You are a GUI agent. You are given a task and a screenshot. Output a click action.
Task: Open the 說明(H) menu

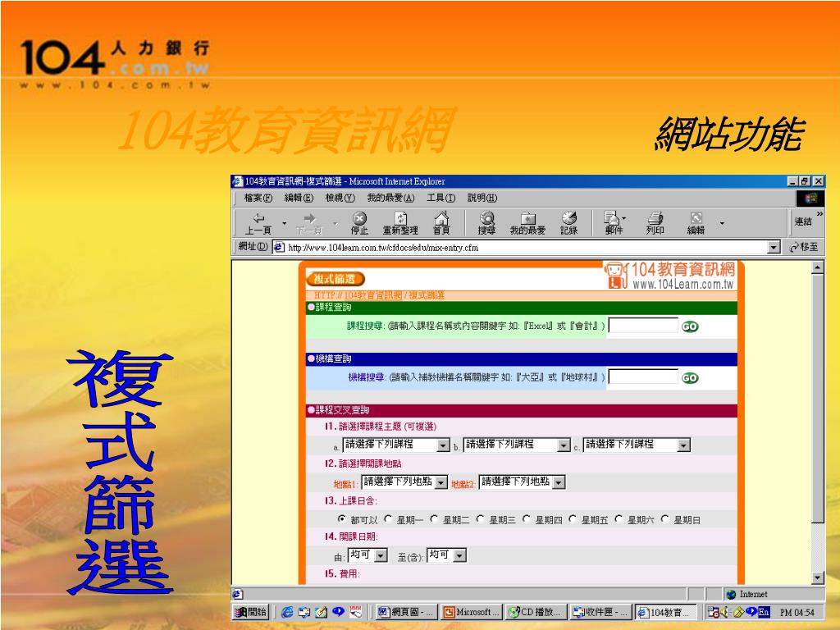coord(482,198)
